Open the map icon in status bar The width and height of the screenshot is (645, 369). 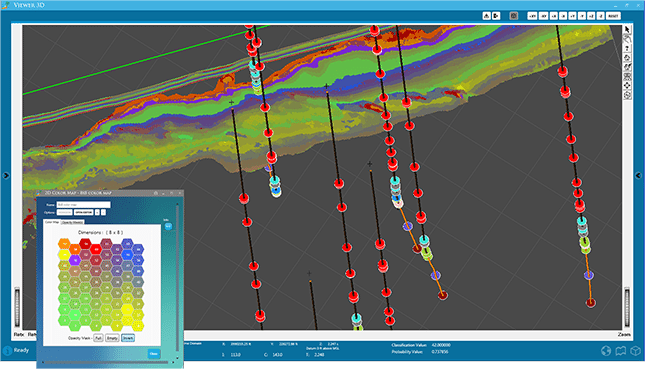pos(621,350)
